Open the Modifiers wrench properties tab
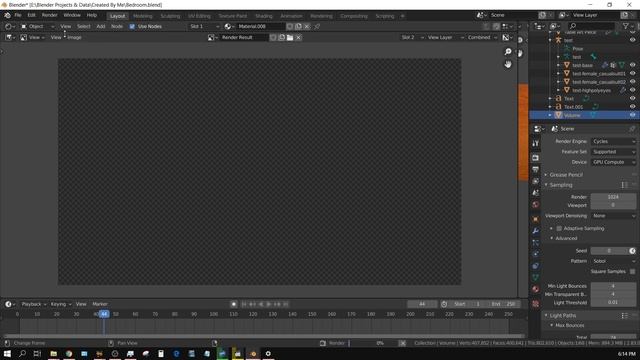Viewport: 640px width, 360px height. coord(536,231)
